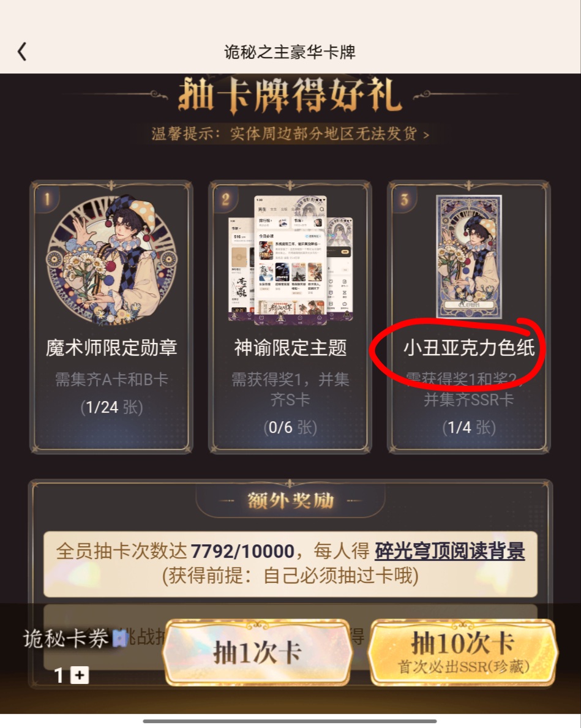Open the clown acrylic card image
Screen dimensions: 581x728
coord(469,257)
